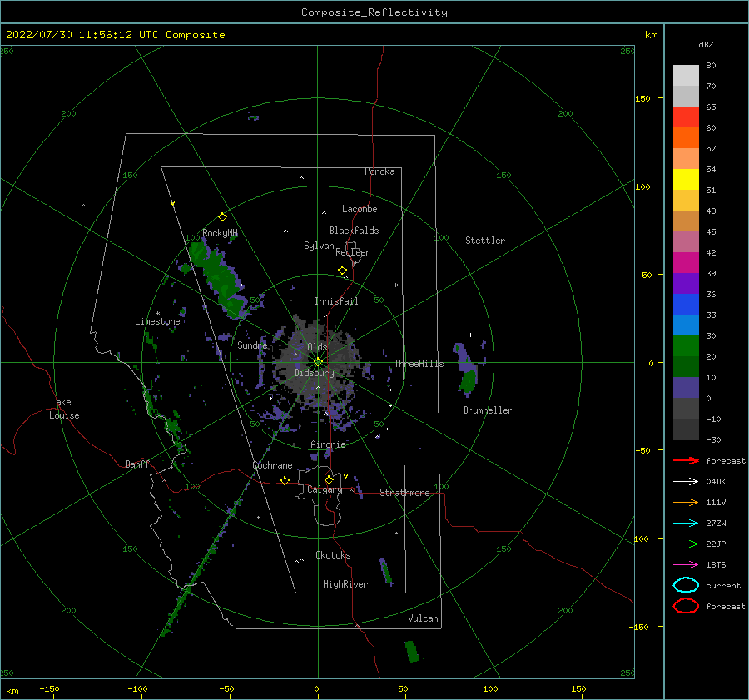Screen dimensions: 749x700
Task: Click the cyan 27ZW arrow icon
Action: point(686,524)
